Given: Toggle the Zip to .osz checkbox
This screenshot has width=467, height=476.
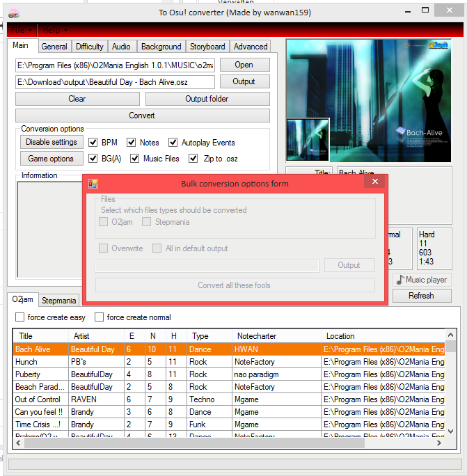Looking at the screenshot, I should point(193,159).
